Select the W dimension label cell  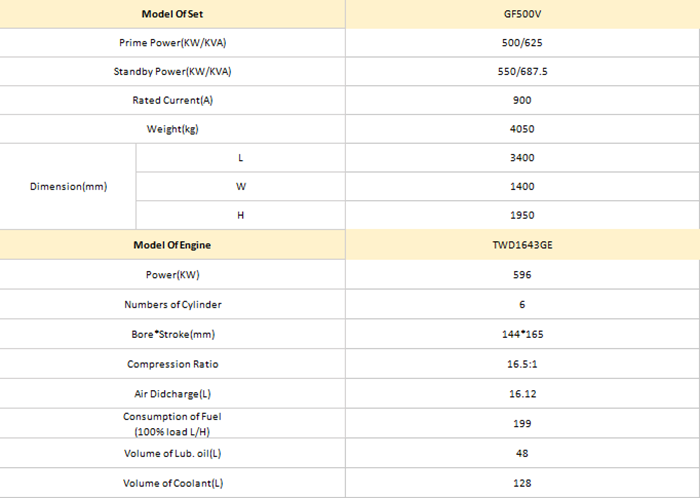[x=241, y=187]
